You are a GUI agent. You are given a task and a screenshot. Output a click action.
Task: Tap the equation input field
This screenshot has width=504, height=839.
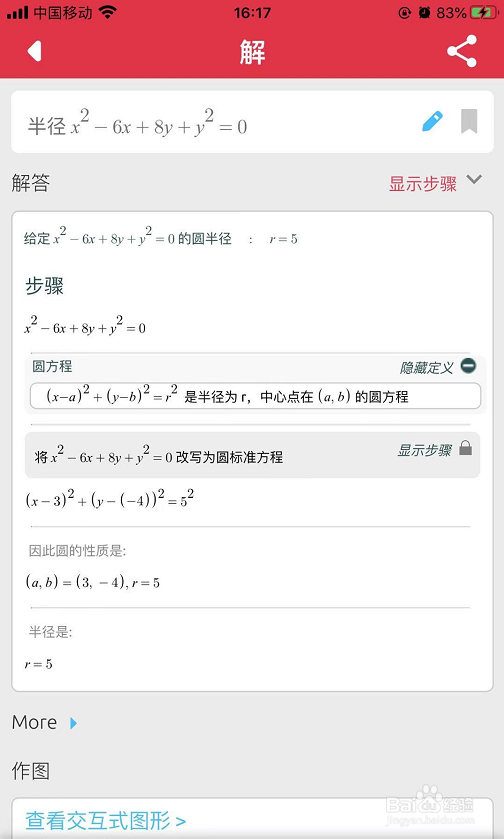coord(252,122)
